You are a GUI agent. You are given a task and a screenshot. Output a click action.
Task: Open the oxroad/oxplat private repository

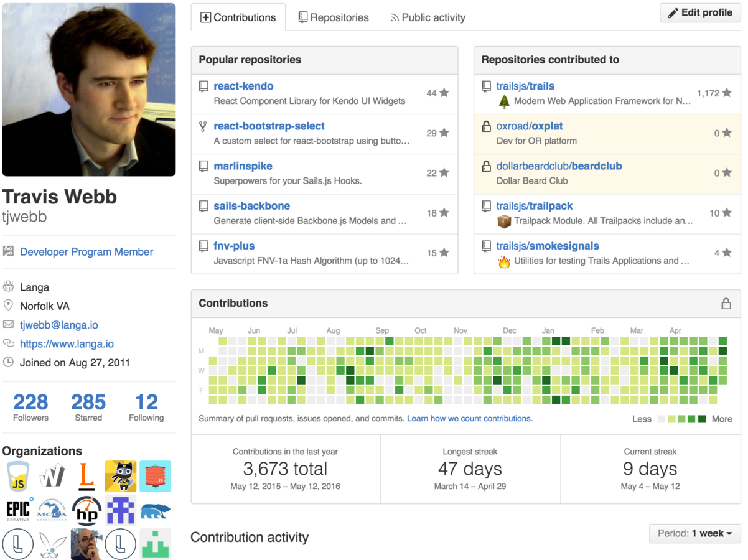pos(530,126)
